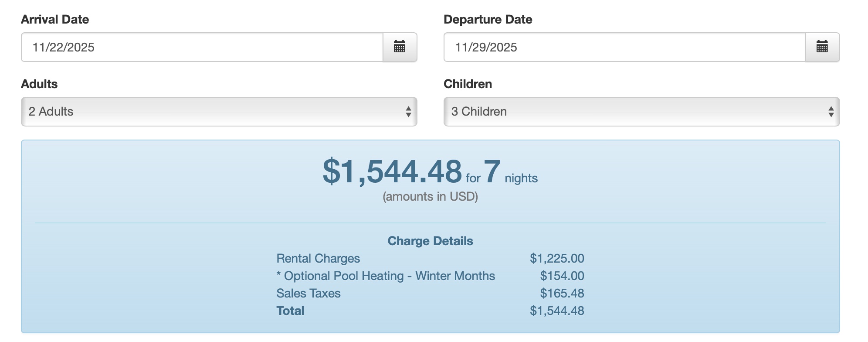
Task: Click the large $1,544.48 price heading
Action: click(x=392, y=171)
